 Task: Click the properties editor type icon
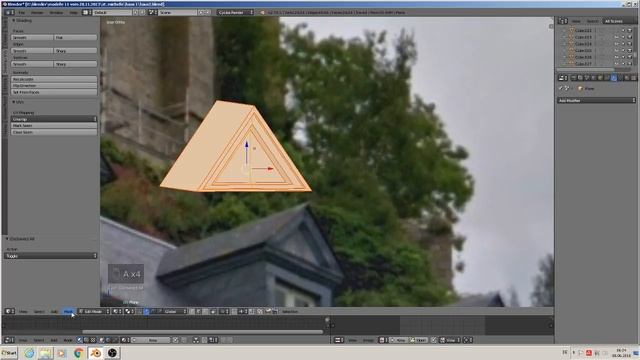(x=562, y=78)
